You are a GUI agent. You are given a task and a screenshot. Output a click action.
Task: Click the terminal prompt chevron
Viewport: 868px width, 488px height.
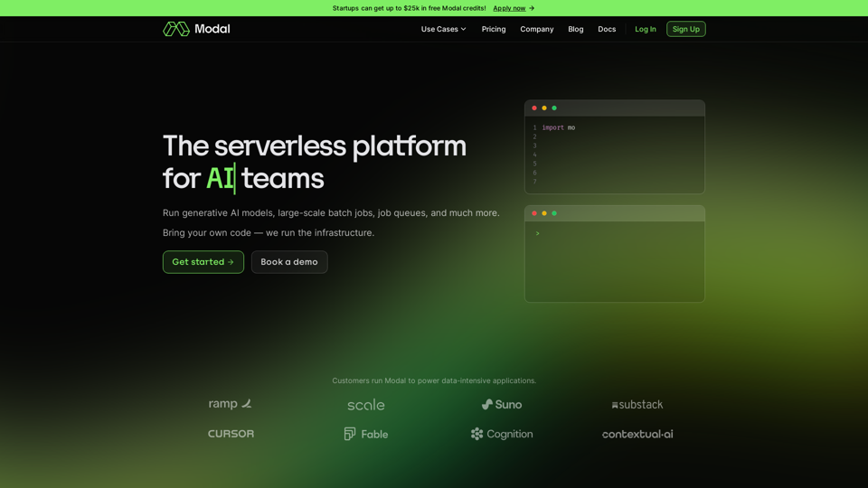tap(537, 233)
